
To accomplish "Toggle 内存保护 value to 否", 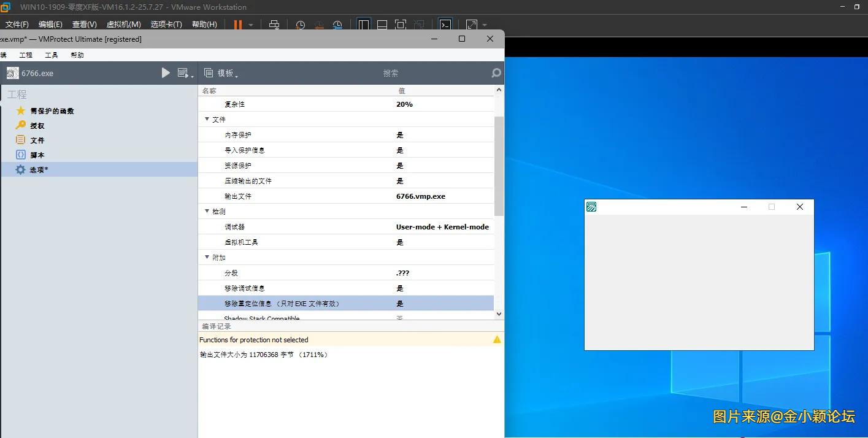I will point(399,134).
